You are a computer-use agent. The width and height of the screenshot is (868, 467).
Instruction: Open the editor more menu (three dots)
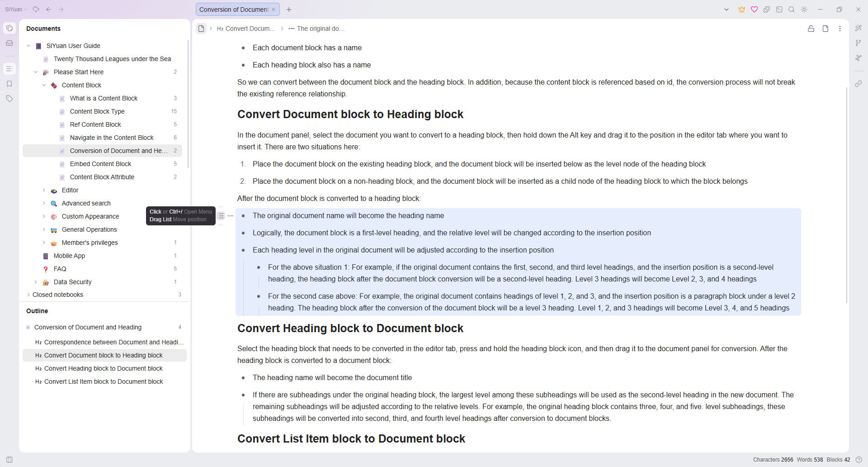click(840, 29)
